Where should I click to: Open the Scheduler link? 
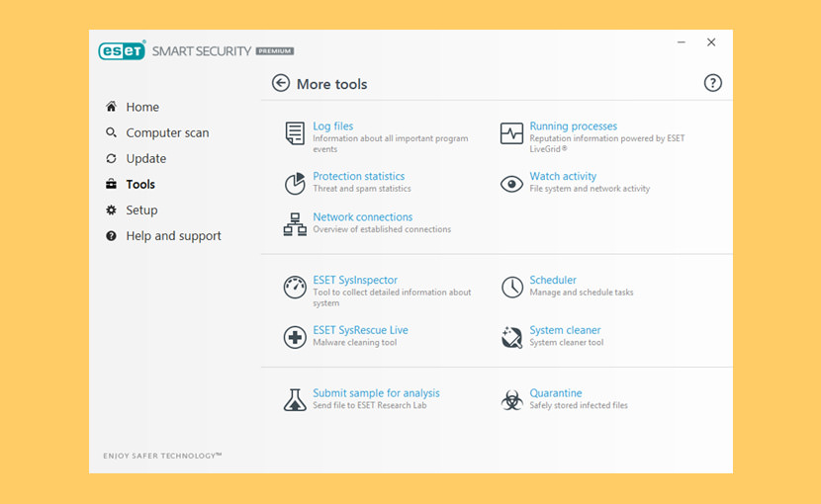553,280
